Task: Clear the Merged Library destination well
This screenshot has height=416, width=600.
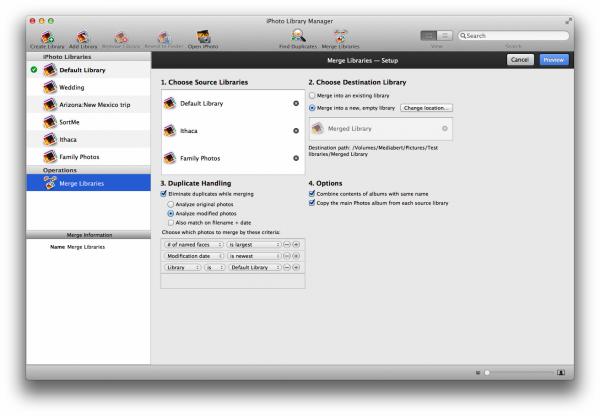Action: point(445,129)
